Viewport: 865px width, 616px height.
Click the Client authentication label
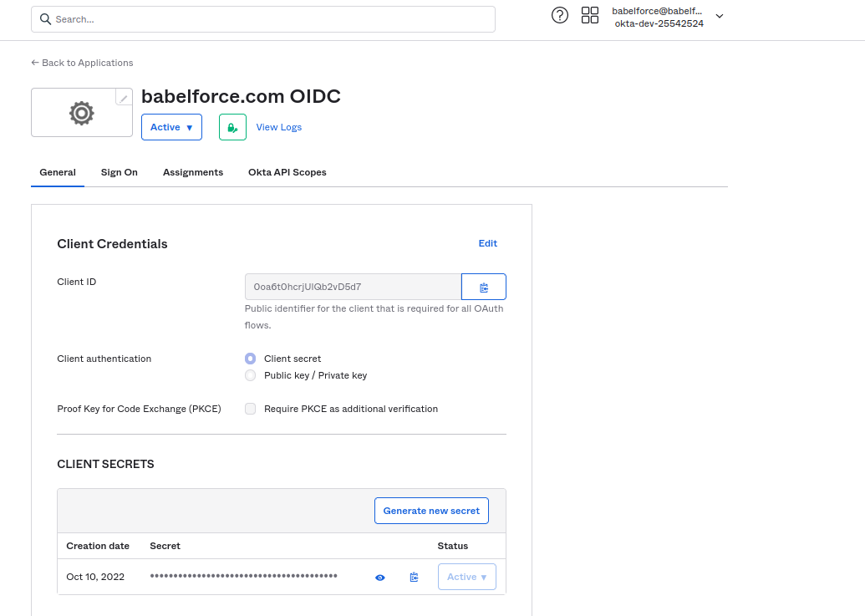[x=104, y=359]
